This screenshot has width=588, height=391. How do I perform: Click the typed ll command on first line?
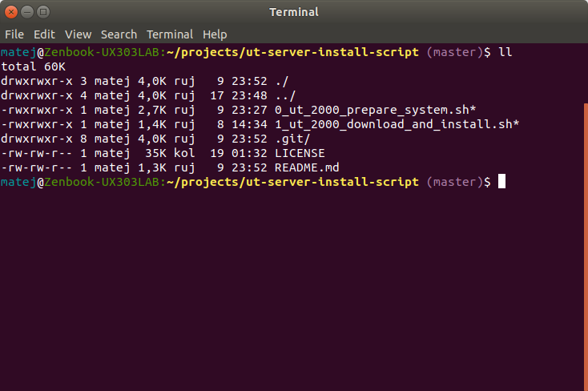[505, 52]
